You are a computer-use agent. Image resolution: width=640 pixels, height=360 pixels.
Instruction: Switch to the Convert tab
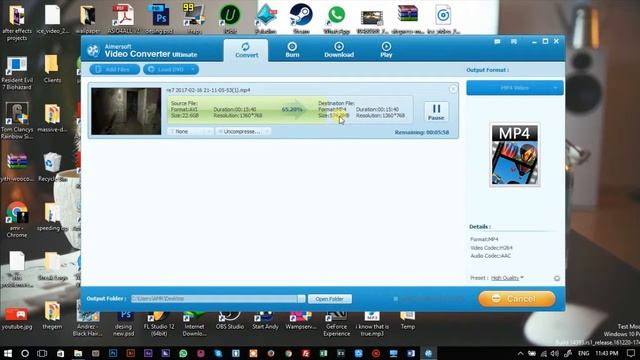pos(246,50)
